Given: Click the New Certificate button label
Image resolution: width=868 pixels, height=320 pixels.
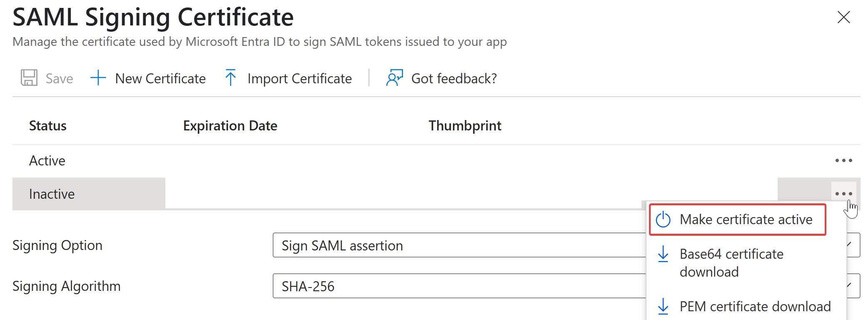Looking at the screenshot, I should click(x=160, y=79).
